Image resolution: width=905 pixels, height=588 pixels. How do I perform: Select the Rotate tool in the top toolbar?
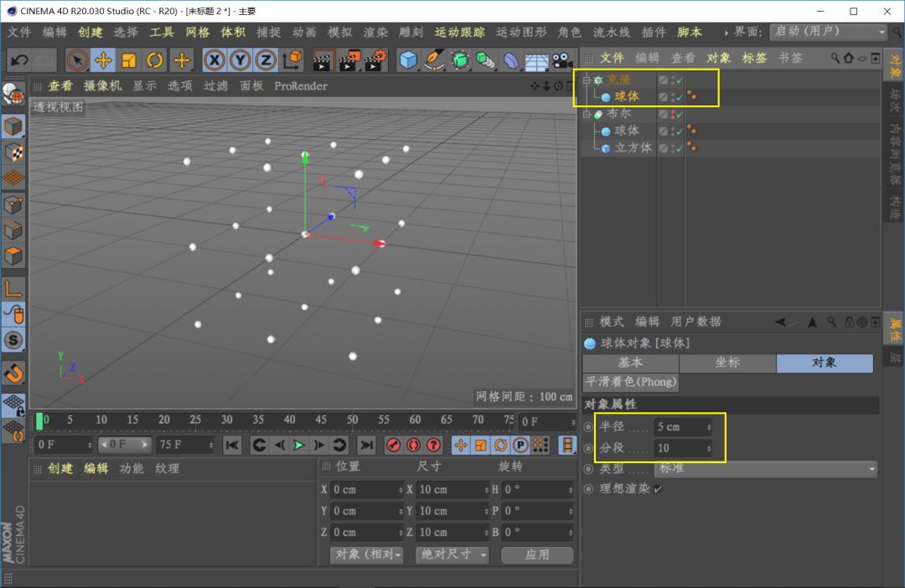155,60
